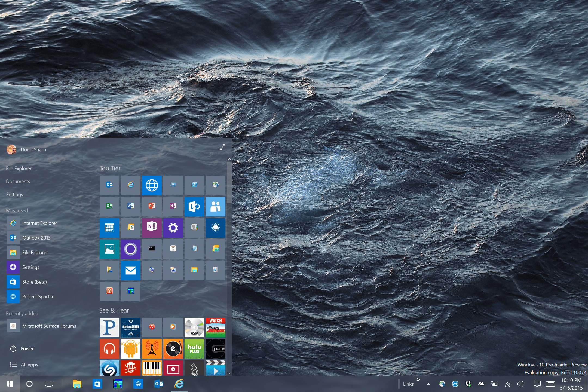Viewport: 588px width, 392px height.
Task: Open the People tile
Action: point(216,206)
